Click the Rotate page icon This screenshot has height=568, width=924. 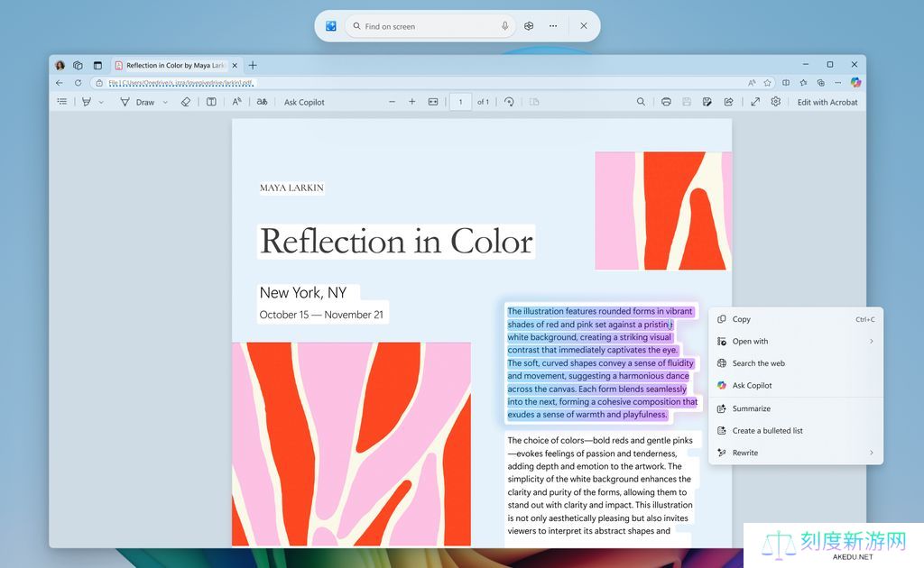click(x=509, y=102)
